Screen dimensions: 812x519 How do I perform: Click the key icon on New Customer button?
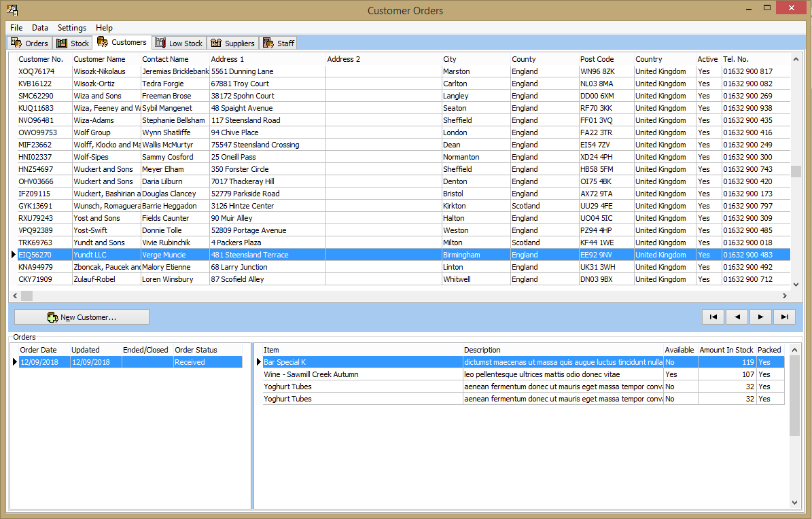click(52, 317)
